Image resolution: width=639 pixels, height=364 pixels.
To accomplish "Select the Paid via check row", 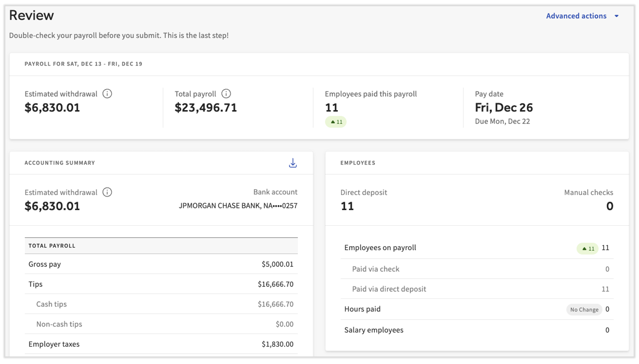I will [x=375, y=269].
